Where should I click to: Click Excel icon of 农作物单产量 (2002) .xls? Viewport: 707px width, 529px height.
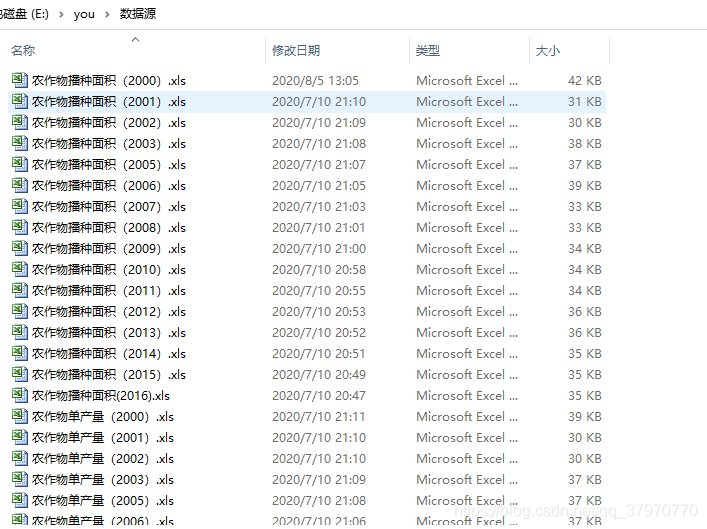point(19,458)
